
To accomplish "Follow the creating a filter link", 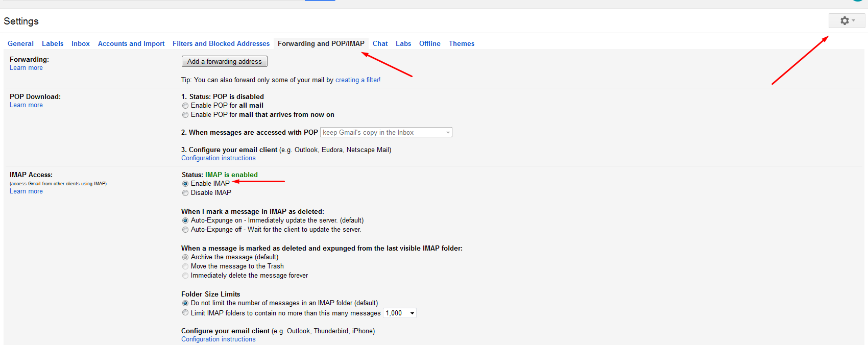I will coord(357,80).
